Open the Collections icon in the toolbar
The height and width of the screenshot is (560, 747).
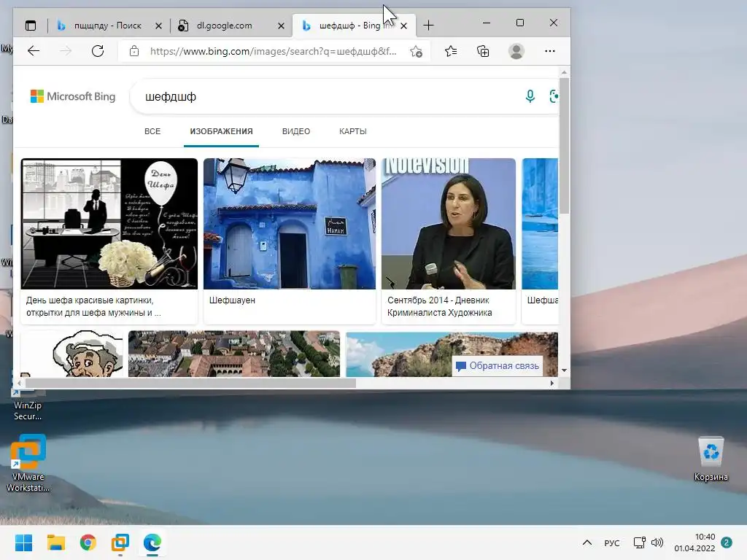click(483, 51)
